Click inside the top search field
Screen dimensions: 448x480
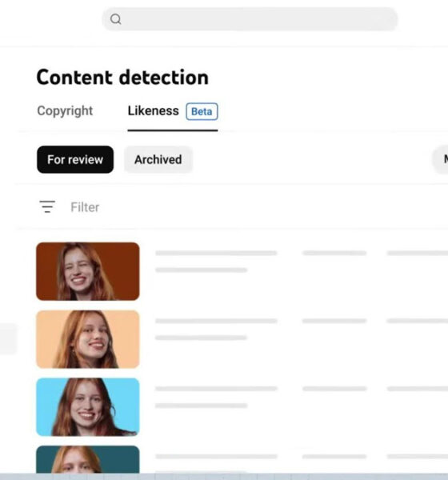[250, 19]
